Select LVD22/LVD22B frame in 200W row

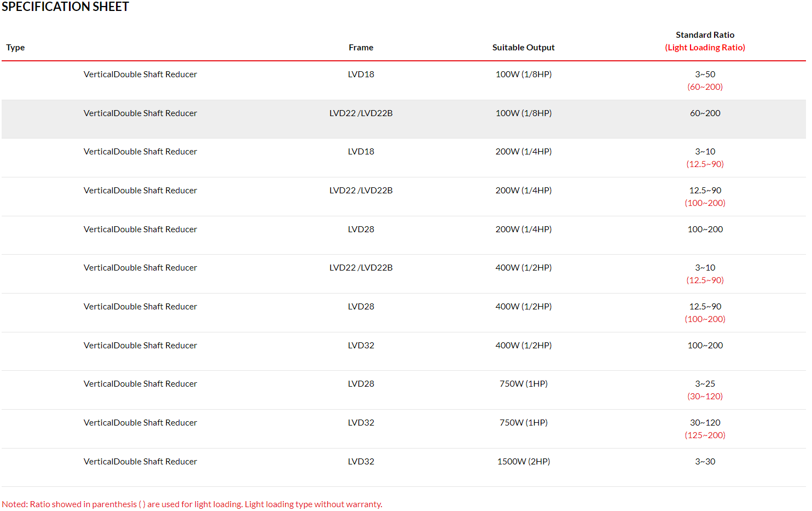pyautogui.click(x=361, y=191)
